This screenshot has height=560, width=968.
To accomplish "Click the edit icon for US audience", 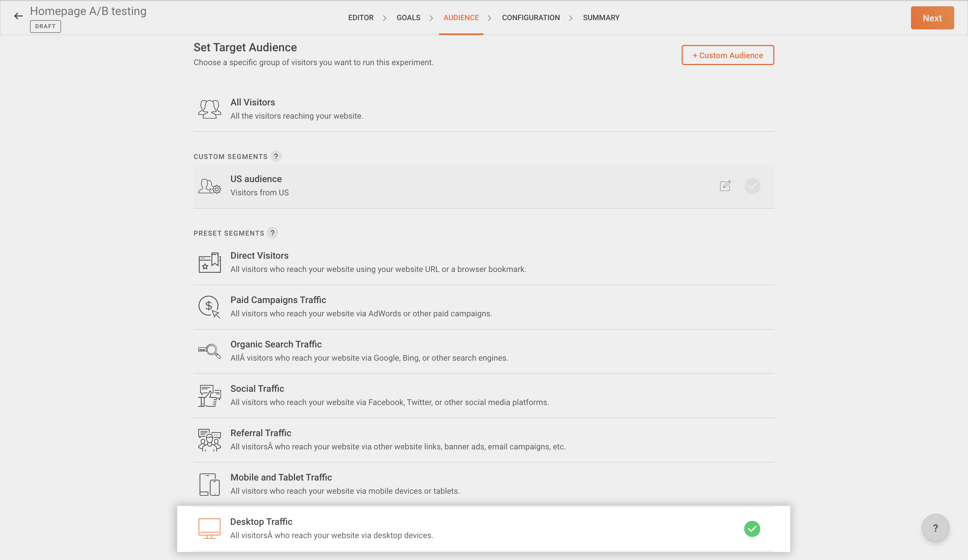I will 725,186.
